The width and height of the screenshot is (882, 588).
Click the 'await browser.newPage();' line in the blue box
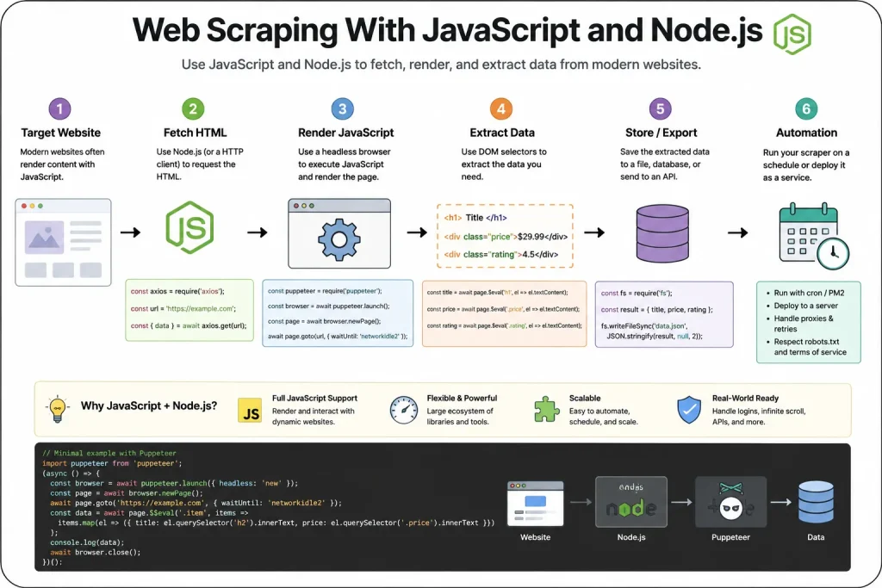(324, 321)
